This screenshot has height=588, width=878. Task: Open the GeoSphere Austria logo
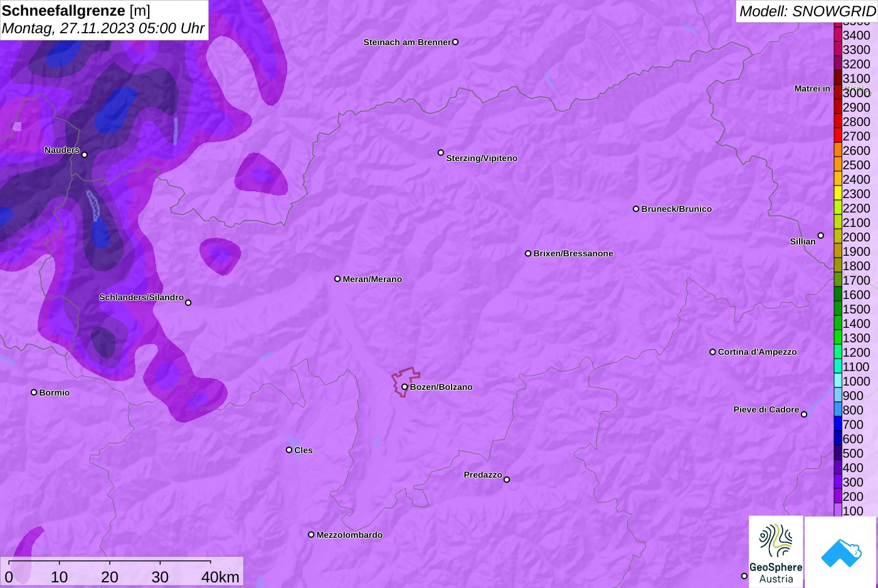coord(776,552)
